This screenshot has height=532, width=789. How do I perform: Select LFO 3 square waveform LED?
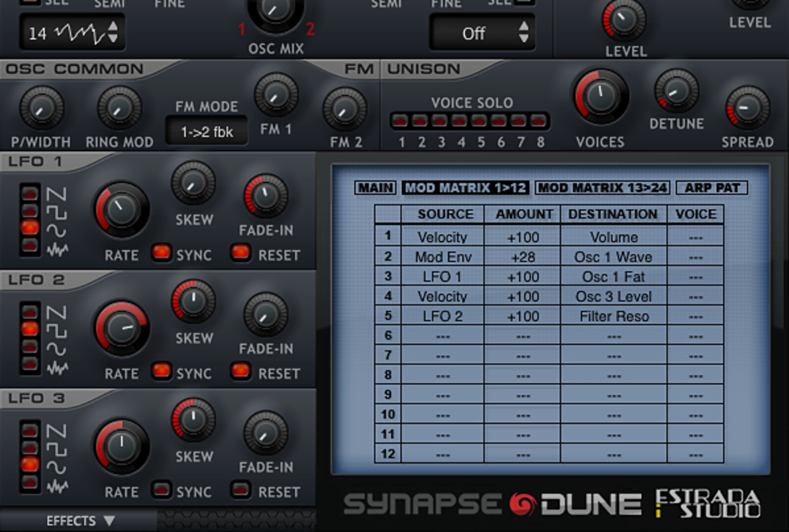[x=30, y=448]
